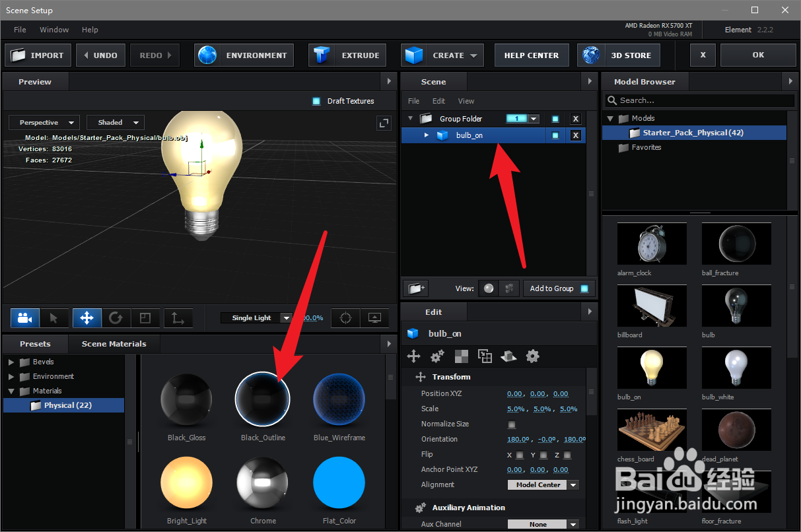Select the camera view tool in Preview
The image size is (801, 532).
[x=25, y=318]
